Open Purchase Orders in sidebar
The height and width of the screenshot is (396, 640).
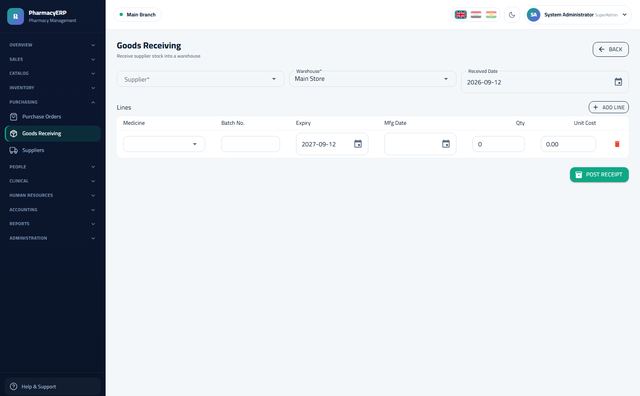pos(52,117)
